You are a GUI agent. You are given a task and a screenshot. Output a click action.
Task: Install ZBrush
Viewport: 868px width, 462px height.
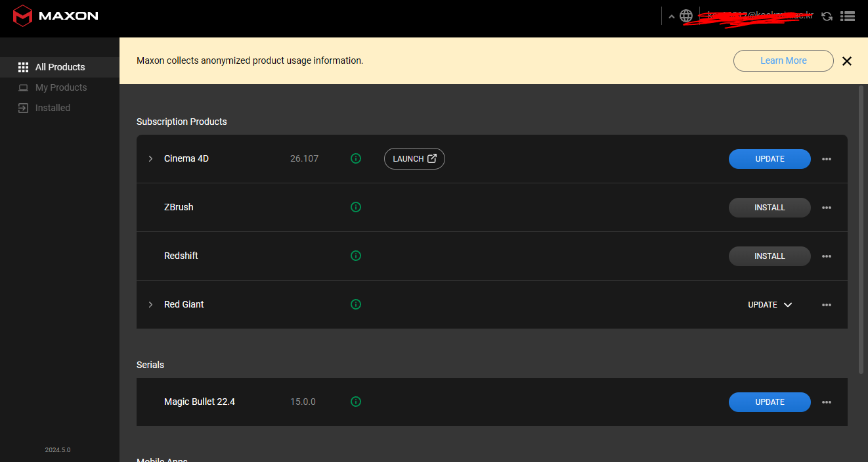click(770, 208)
